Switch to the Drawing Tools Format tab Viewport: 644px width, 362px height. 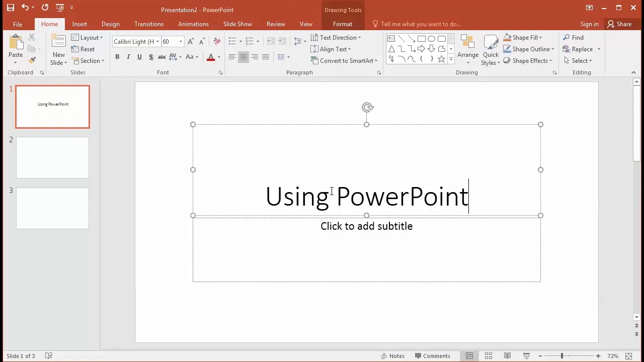343,24
